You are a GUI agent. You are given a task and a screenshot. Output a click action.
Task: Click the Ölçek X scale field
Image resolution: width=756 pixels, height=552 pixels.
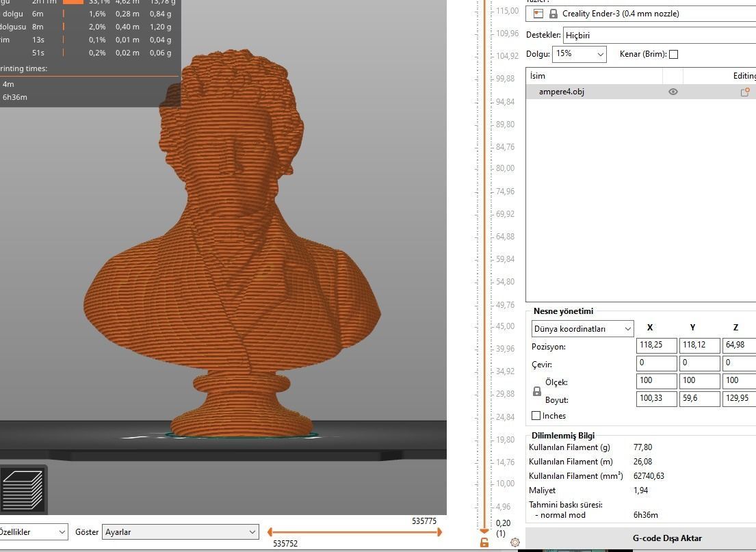656,381
